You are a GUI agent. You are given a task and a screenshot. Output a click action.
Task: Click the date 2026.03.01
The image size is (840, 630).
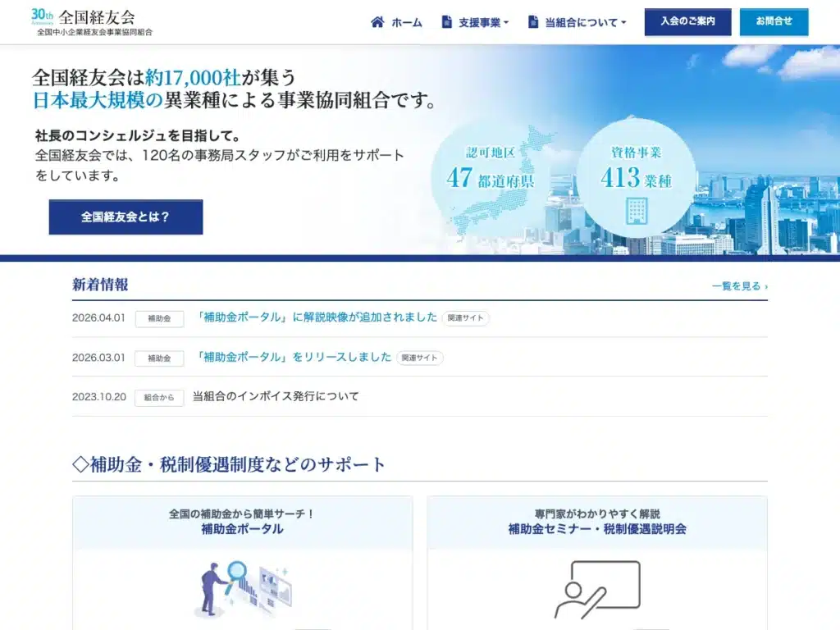pos(98,358)
